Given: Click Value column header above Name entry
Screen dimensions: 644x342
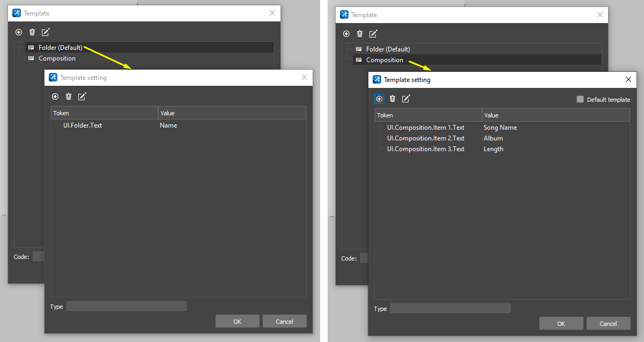Looking at the screenshot, I should coord(232,113).
